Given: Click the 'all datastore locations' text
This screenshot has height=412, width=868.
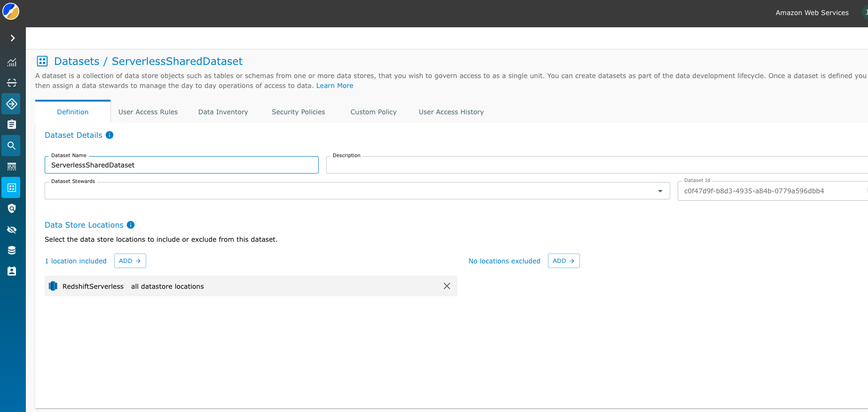Looking at the screenshot, I should point(167,286).
